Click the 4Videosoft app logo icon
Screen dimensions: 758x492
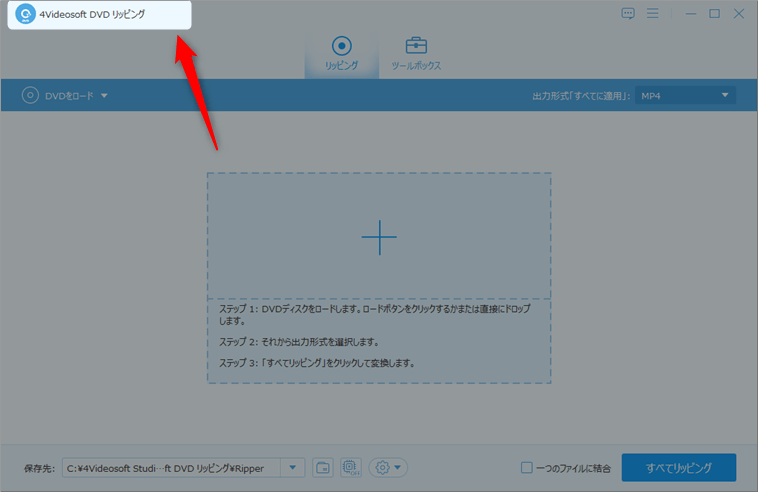(x=24, y=14)
